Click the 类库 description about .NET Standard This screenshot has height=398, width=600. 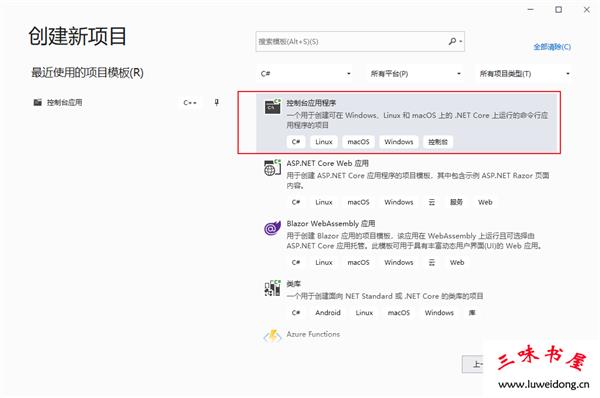coord(385,296)
